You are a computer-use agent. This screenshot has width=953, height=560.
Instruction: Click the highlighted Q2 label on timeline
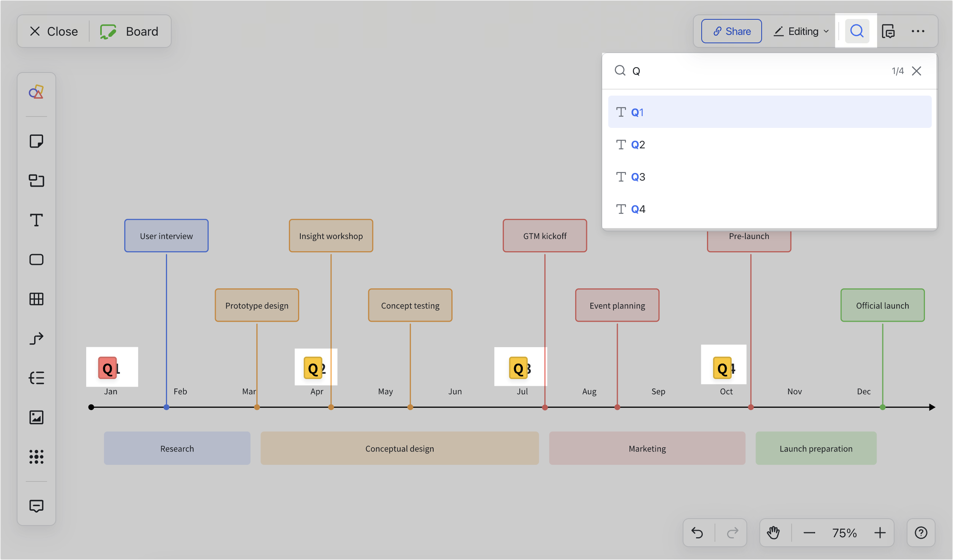315,368
